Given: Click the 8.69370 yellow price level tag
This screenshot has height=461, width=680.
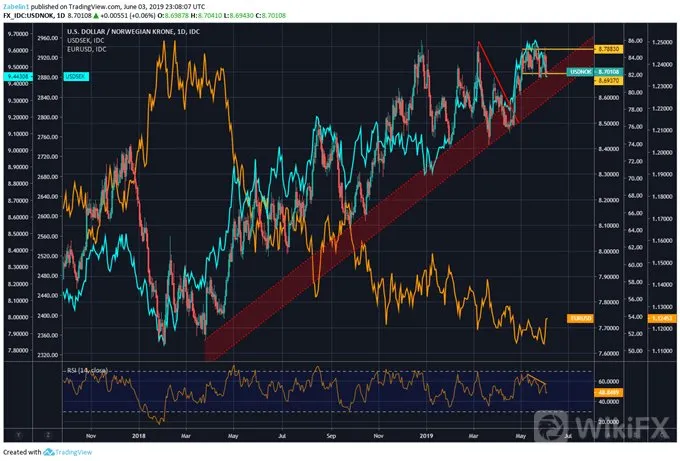Looking at the screenshot, I should click(608, 81).
